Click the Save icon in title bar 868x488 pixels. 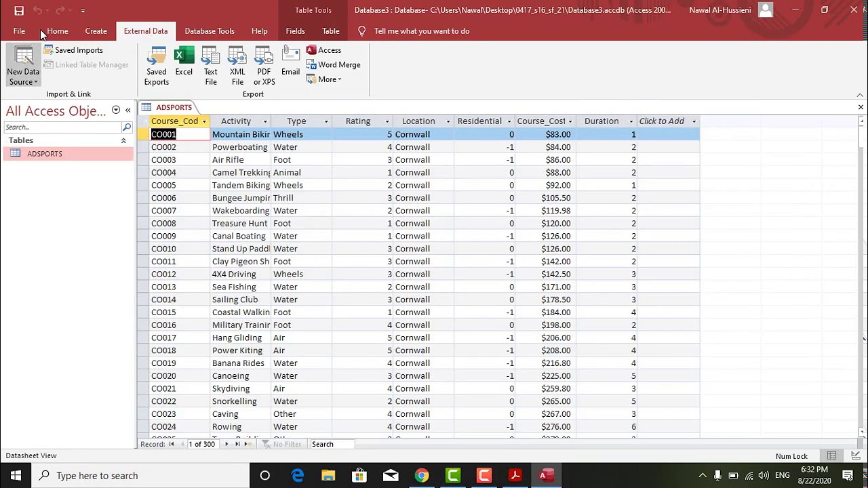[19, 10]
